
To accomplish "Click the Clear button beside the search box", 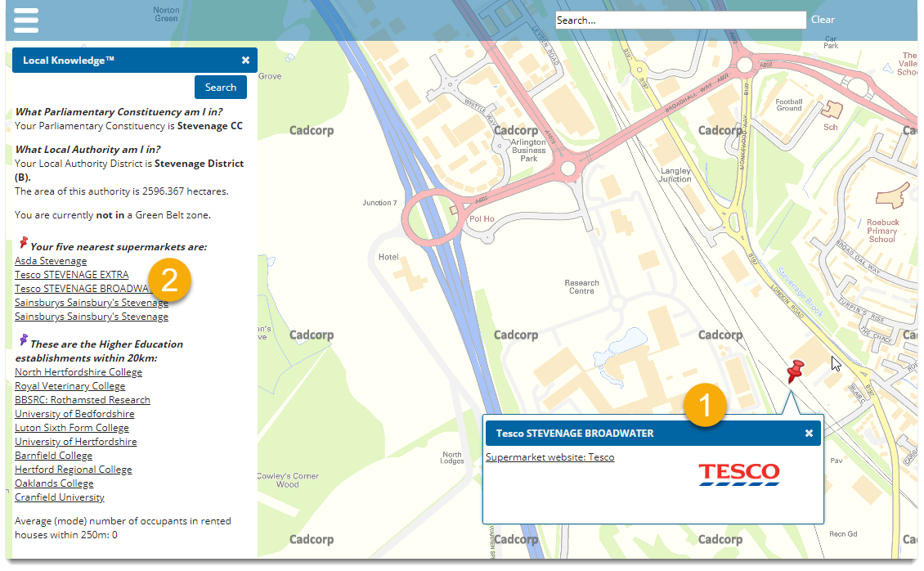I will pos(823,20).
